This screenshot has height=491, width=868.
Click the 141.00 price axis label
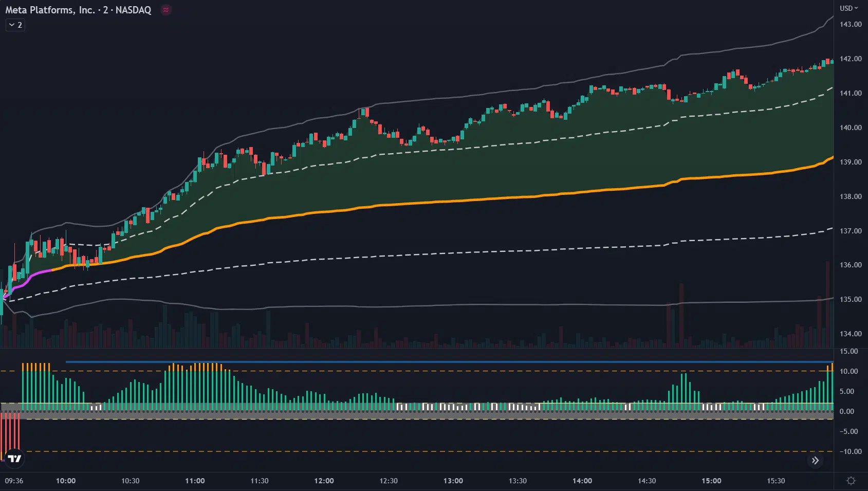(x=851, y=93)
